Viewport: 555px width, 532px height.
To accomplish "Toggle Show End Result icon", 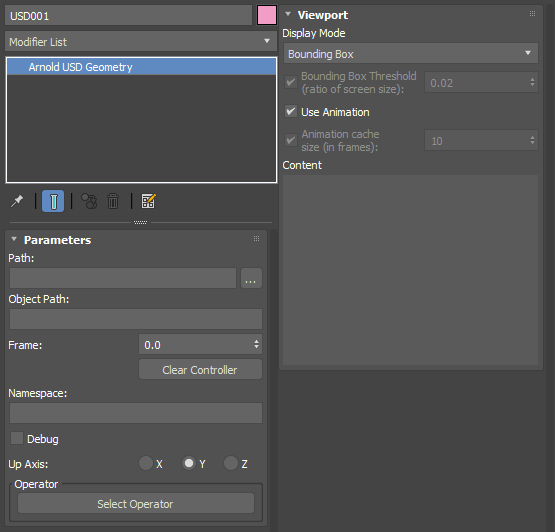I will tap(53, 201).
